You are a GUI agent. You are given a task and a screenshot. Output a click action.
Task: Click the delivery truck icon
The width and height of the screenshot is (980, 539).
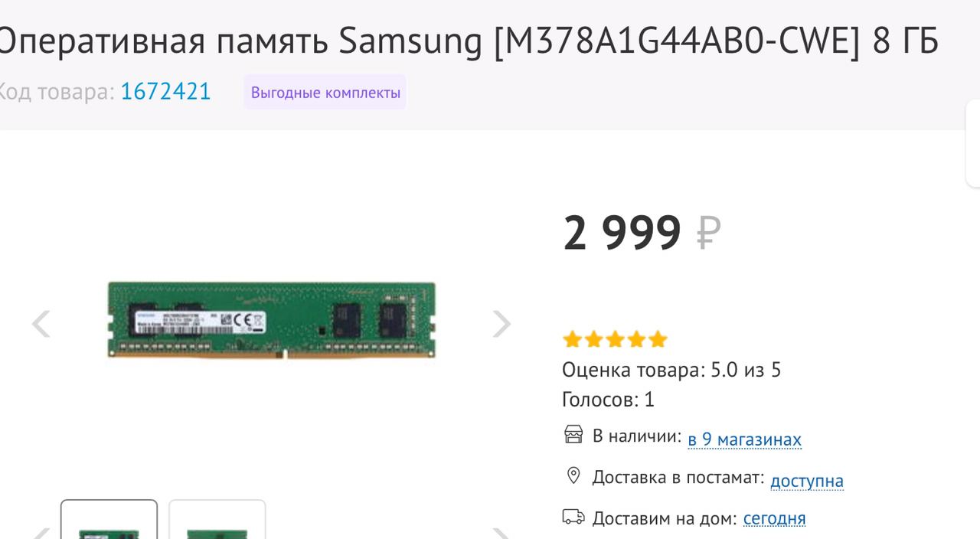coord(573,517)
